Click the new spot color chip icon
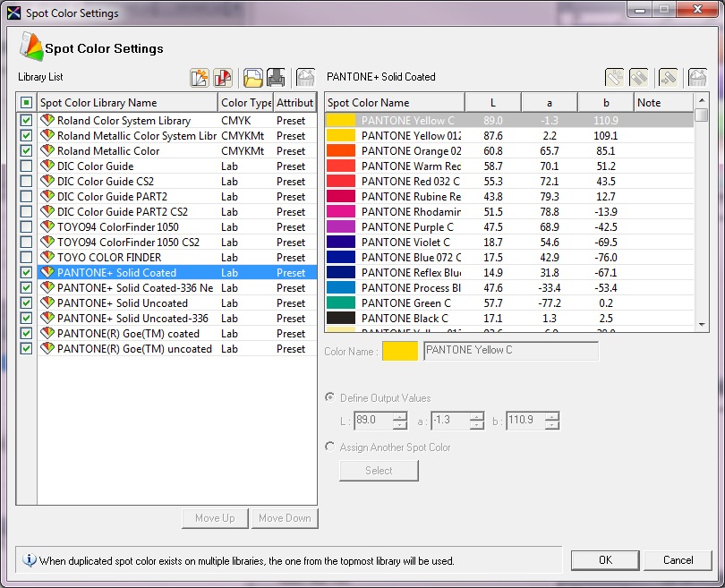 pos(615,78)
